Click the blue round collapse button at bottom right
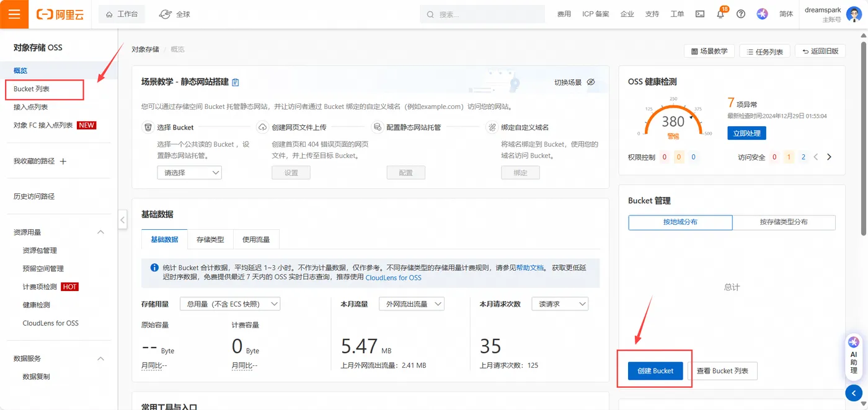Viewport: 868px width, 410px height. point(853,392)
